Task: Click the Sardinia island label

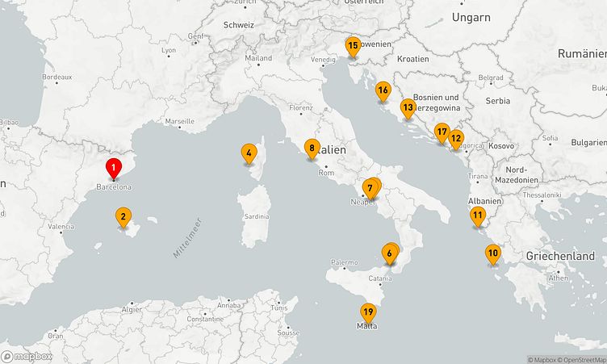Action: (256, 217)
